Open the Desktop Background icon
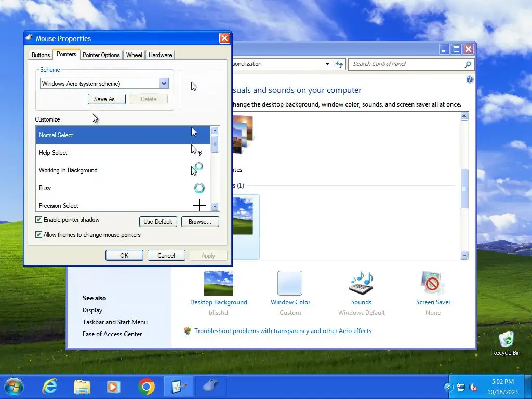 pyautogui.click(x=219, y=283)
